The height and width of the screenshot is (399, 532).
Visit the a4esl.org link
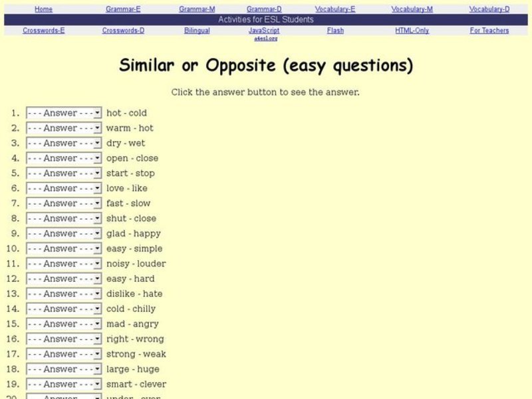click(x=266, y=37)
